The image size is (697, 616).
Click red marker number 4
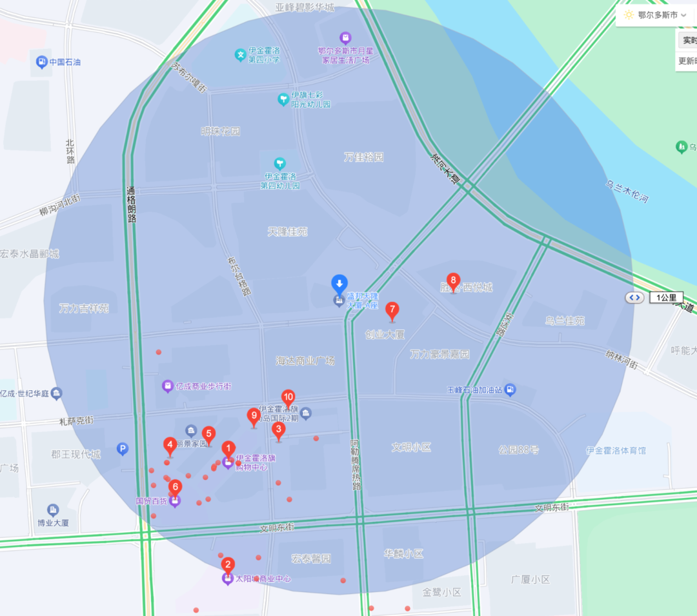point(170,446)
